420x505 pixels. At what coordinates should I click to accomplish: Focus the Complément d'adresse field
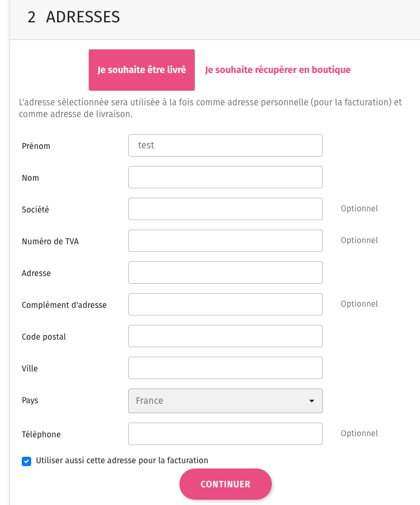pos(225,304)
